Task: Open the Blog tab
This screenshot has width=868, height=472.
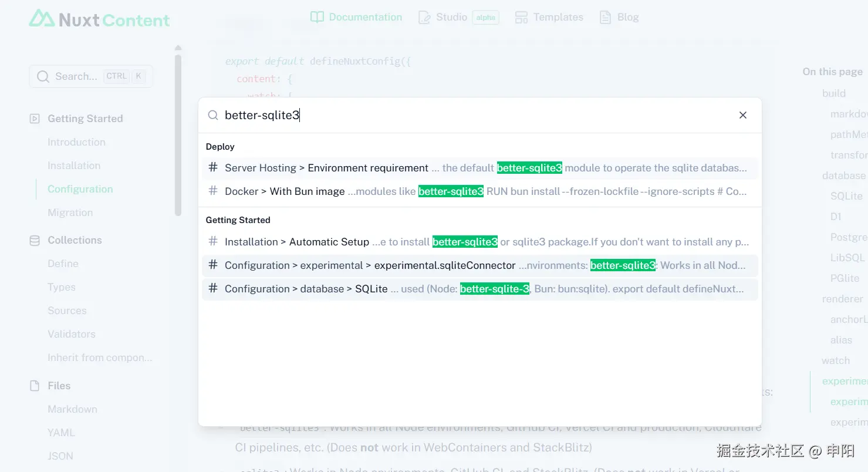Action: click(619, 17)
